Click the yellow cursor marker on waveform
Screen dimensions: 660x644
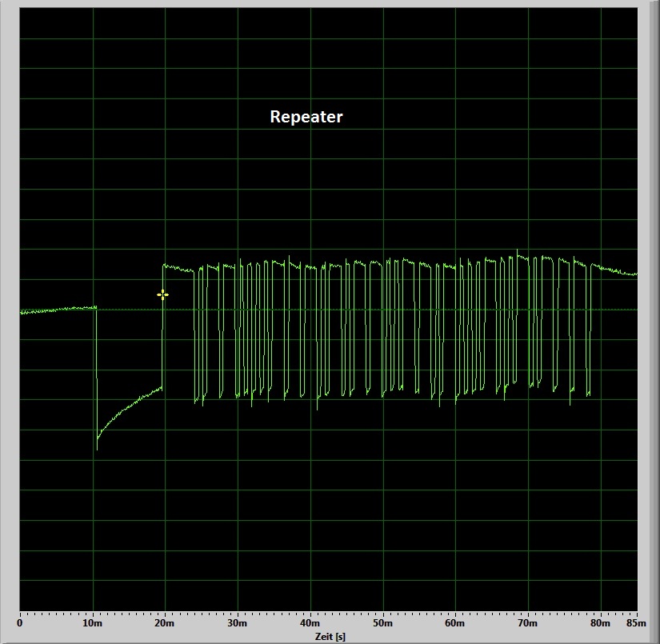coord(163,294)
